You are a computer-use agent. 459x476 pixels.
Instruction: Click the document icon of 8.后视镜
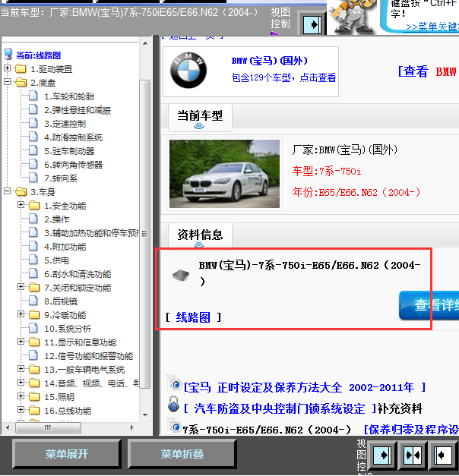(x=33, y=301)
